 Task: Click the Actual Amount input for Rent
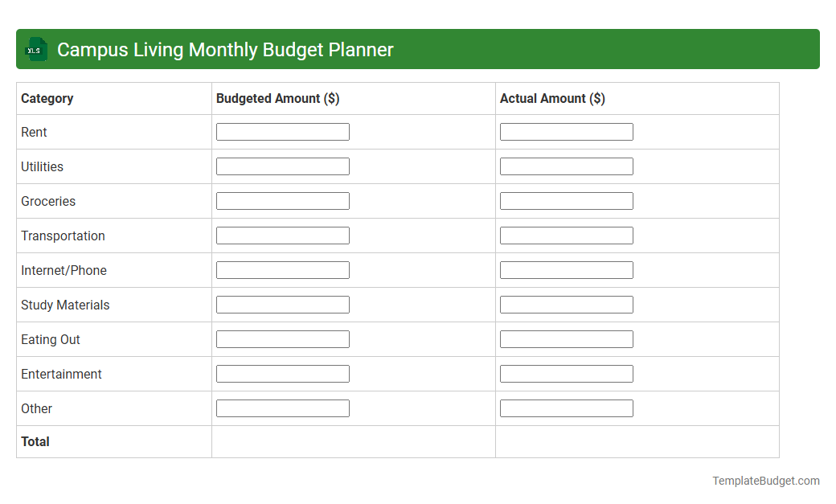coord(566,131)
